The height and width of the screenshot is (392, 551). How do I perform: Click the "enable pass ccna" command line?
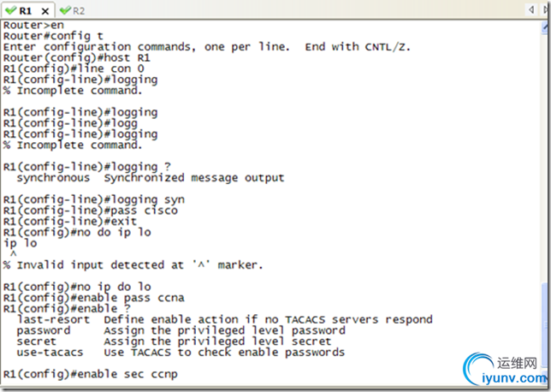pyautogui.click(x=94, y=298)
